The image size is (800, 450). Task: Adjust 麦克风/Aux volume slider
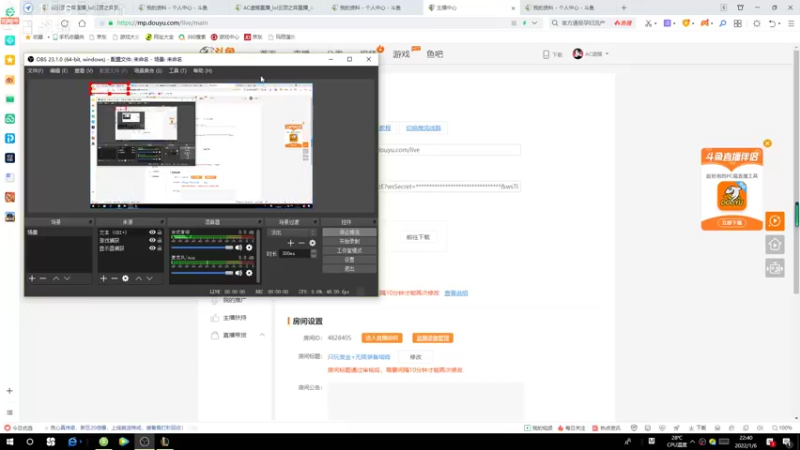point(202,273)
